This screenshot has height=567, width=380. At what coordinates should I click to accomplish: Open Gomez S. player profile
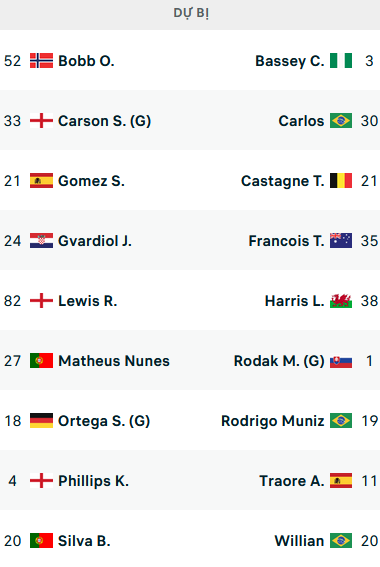[x=91, y=181]
